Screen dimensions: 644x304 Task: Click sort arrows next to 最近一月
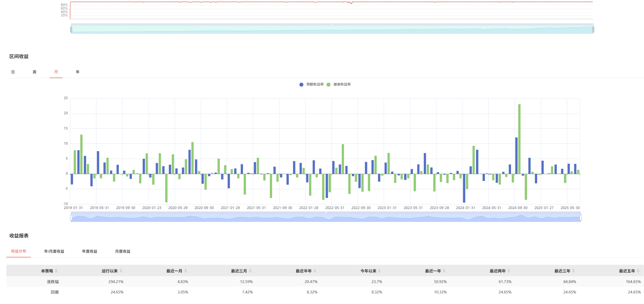click(186, 271)
